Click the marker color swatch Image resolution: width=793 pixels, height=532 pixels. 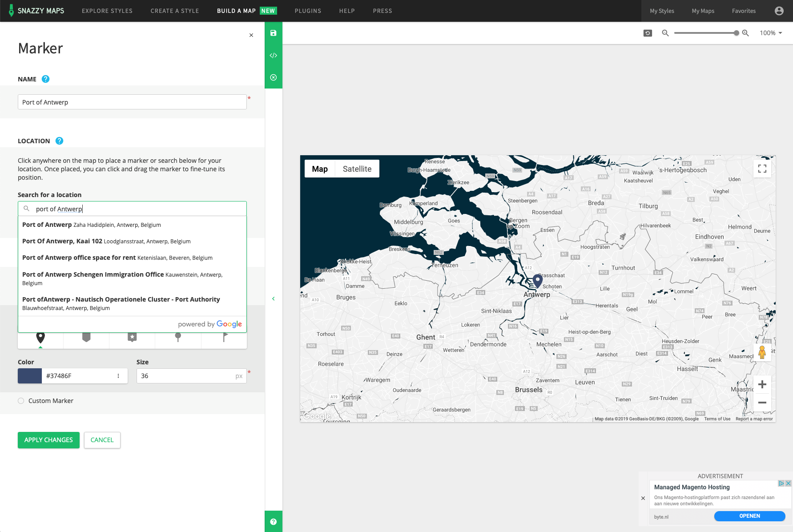tap(30, 376)
